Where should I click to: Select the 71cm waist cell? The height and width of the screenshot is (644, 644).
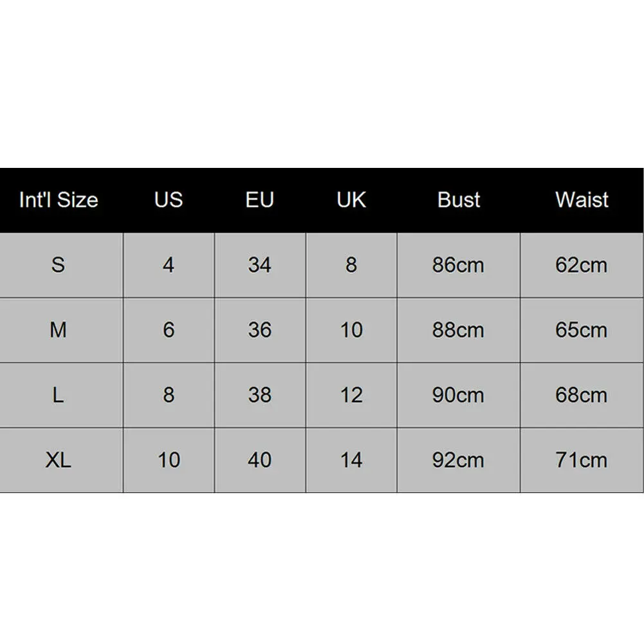pyautogui.click(x=582, y=460)
